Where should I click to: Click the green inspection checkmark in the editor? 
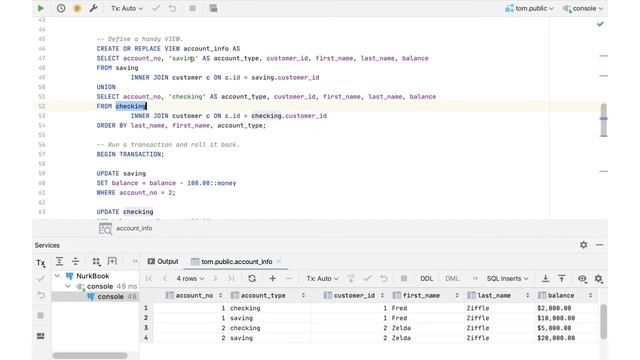coord(600,24)
